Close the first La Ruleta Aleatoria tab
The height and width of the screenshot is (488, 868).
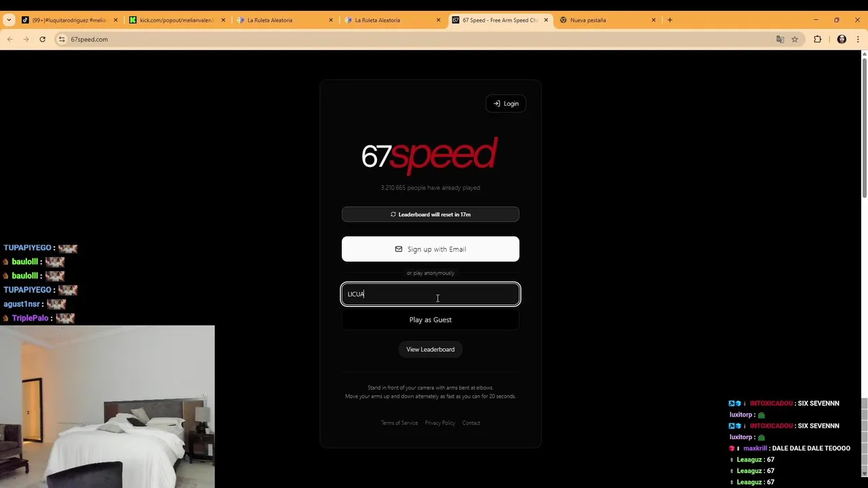point(331,20)
